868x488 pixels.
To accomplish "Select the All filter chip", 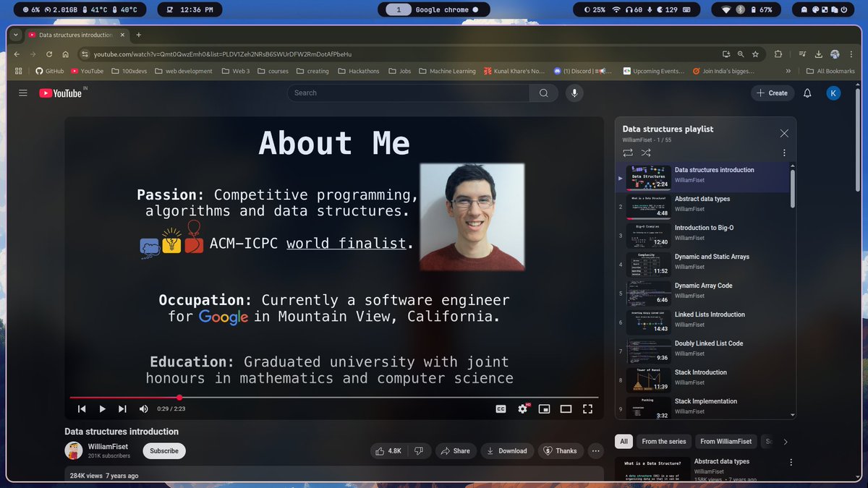I will (x=624, y=441).
